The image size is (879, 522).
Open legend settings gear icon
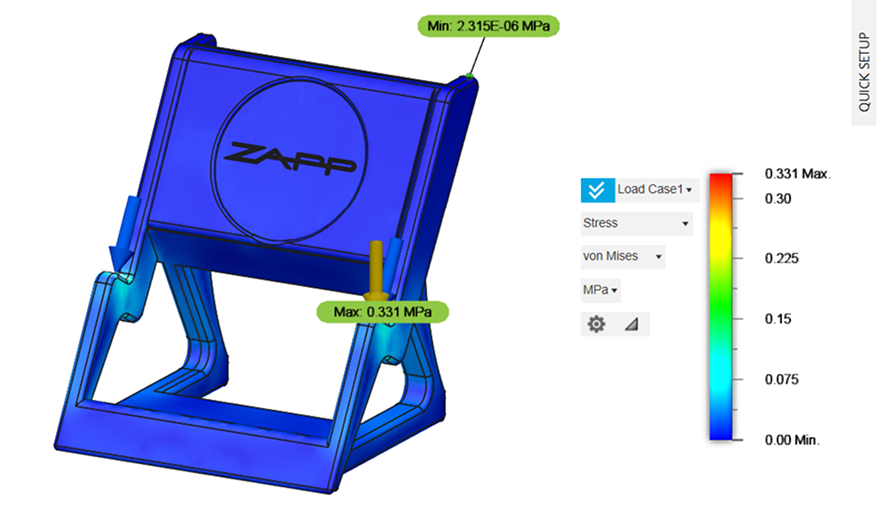coord(596,324)
